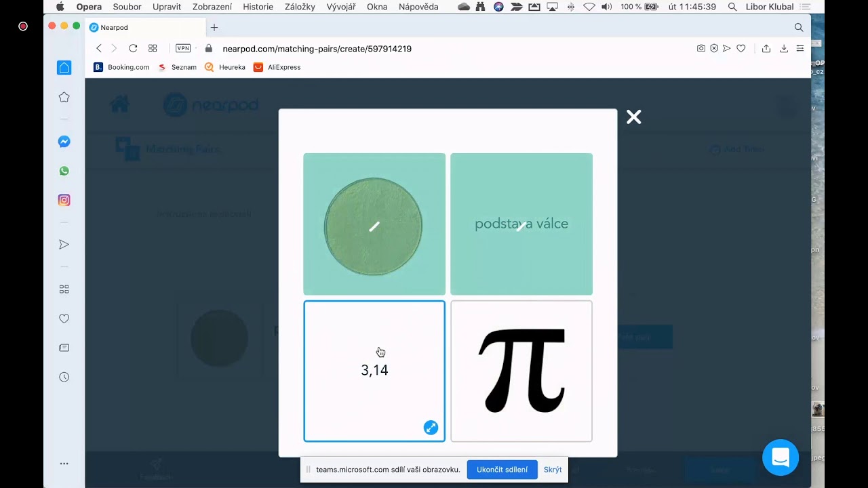Open the Apple menu
The image size is (868, 488).
[60, 7]
